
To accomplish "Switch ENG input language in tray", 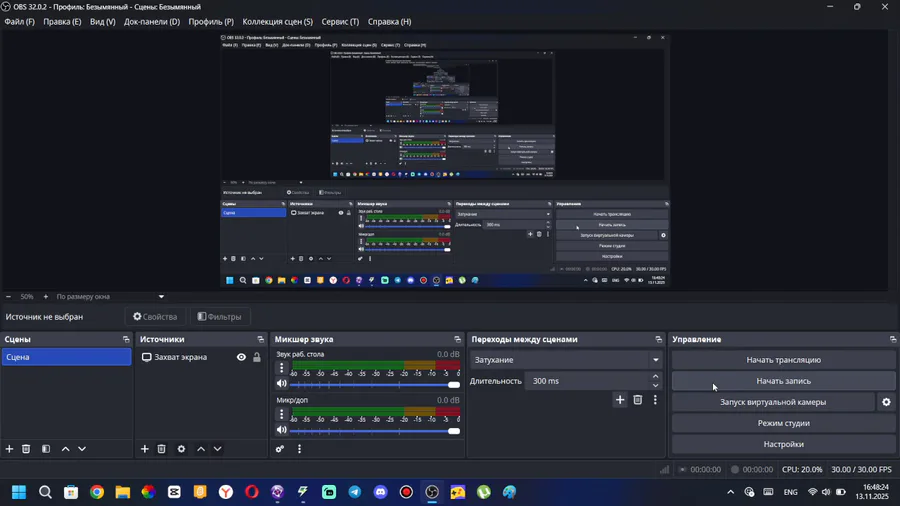I will [x=790, y=492].
